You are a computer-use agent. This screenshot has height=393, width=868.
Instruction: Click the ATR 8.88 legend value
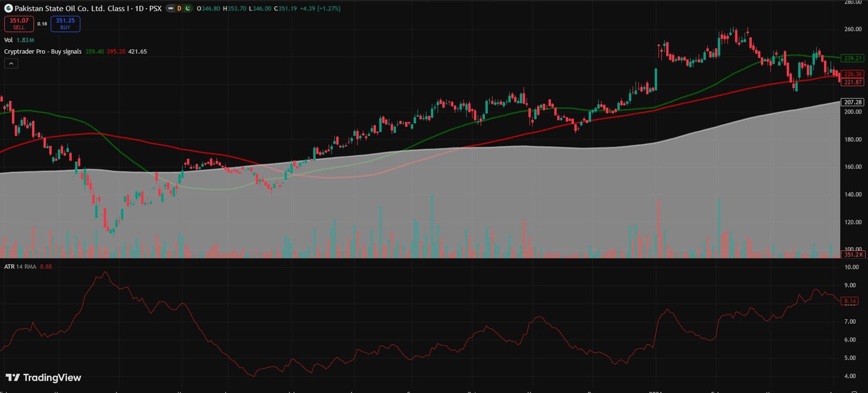pos(46,267)
